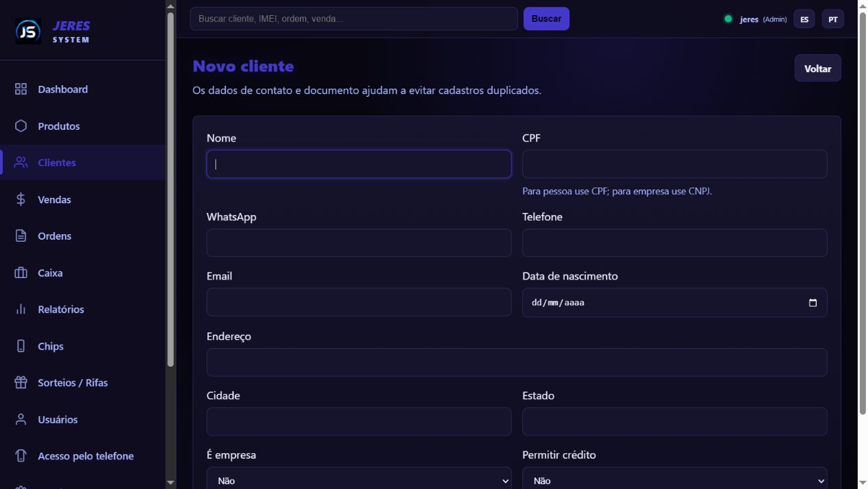Click the Vendas dollar sign icon
Screen dimensions: 868x489
21,200
